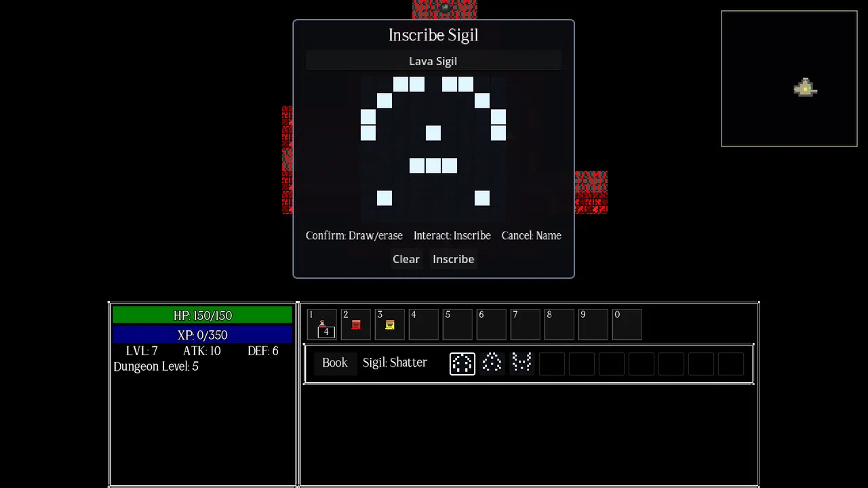Image resolution: width=868 pixels, height=488 pixels.
Task: Toggle the bottom-right lit cell of the sigil
Action: (x=482, y=198)
